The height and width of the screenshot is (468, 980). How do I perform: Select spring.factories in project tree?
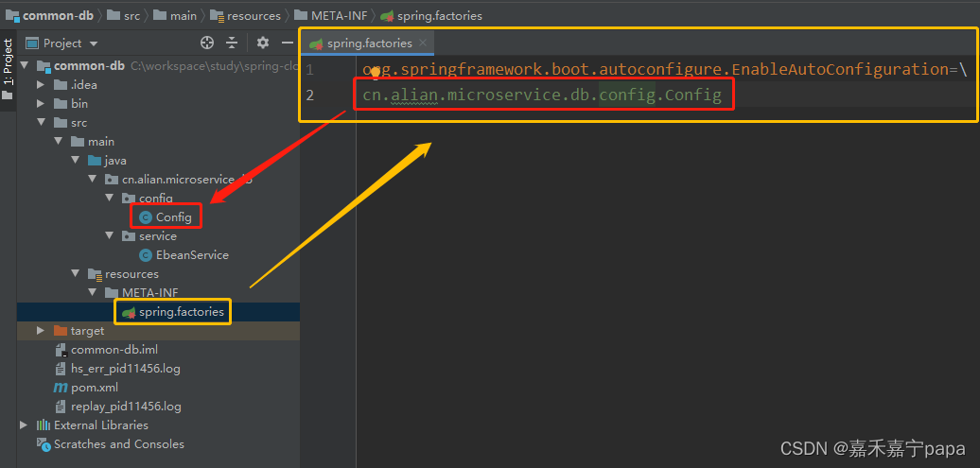pos(182,312)
